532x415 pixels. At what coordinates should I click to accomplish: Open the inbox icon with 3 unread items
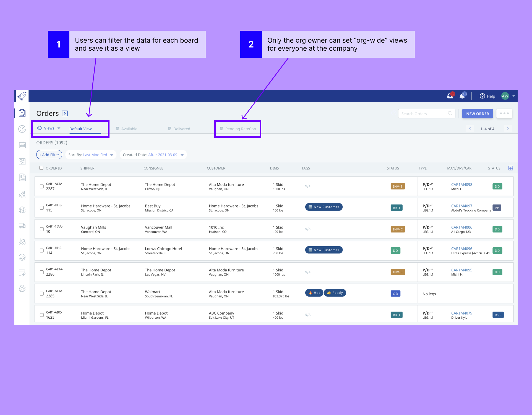[450, 96]
